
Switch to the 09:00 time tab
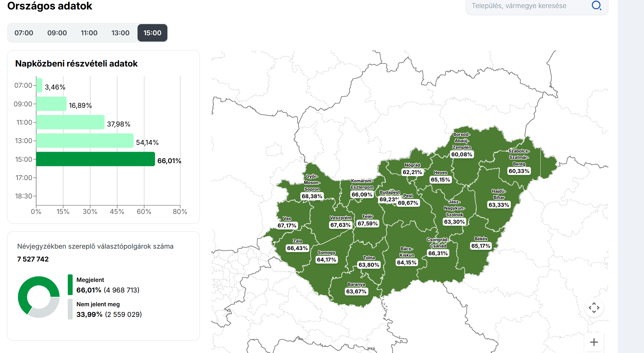pyautogui.click(x=57, y=33)
